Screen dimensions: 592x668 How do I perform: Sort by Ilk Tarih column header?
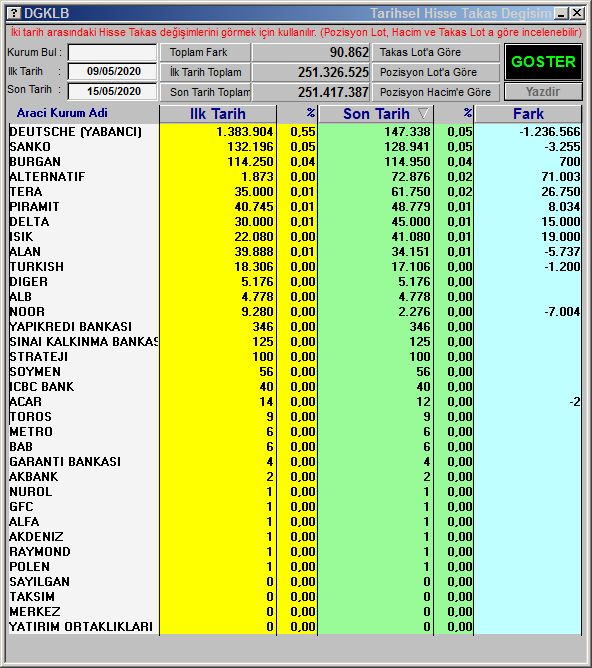pos(218,114)
